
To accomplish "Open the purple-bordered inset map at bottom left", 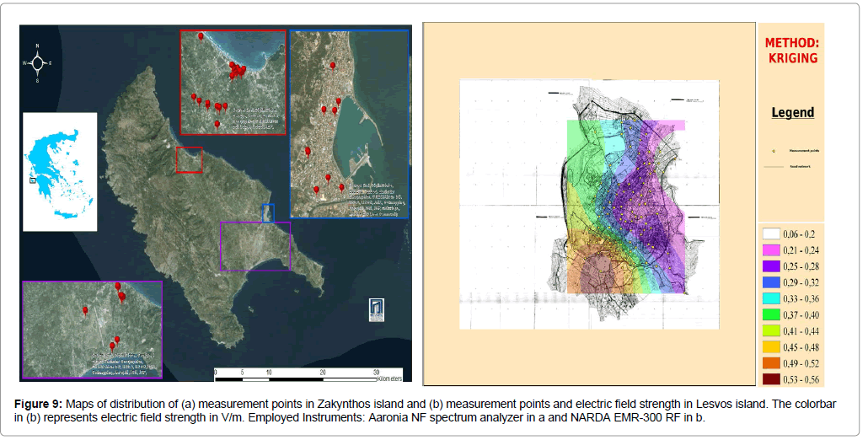I will pyautogui.click(x=92, y=329).
